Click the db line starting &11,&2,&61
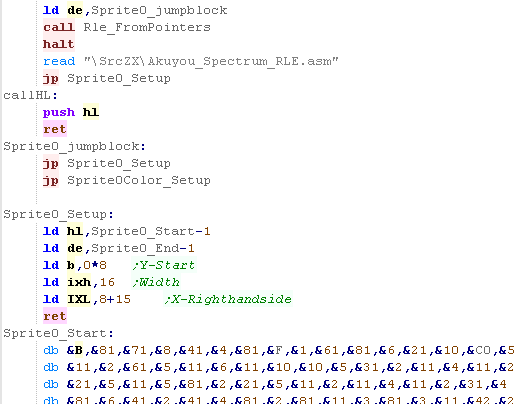This screenshot has height=404, width=525. coord(279,368)
